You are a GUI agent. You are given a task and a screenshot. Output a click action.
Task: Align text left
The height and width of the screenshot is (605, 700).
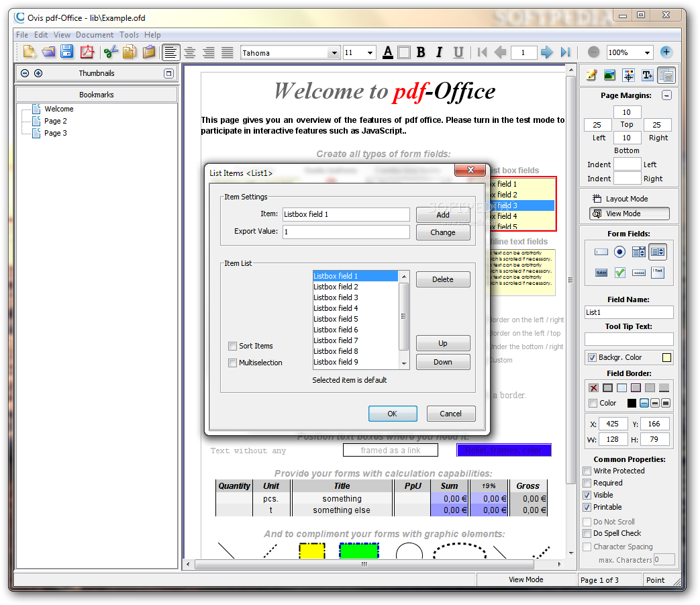[170, 52]
